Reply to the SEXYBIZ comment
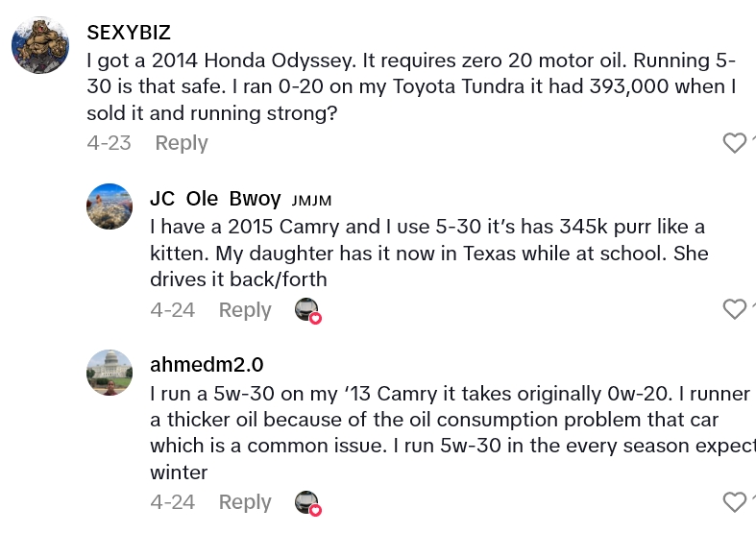The image size is (756, 533). (x=182, y=143)
